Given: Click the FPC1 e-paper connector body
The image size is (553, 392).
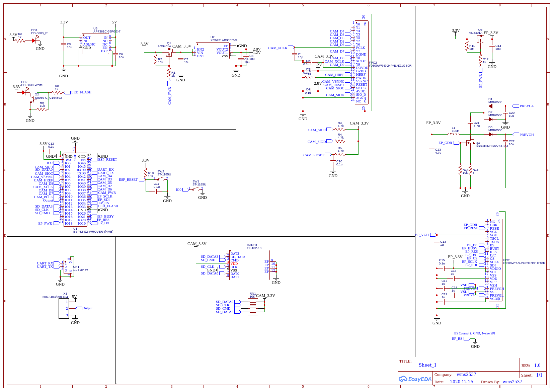Looking at the screenshot, I should (495, 260).
